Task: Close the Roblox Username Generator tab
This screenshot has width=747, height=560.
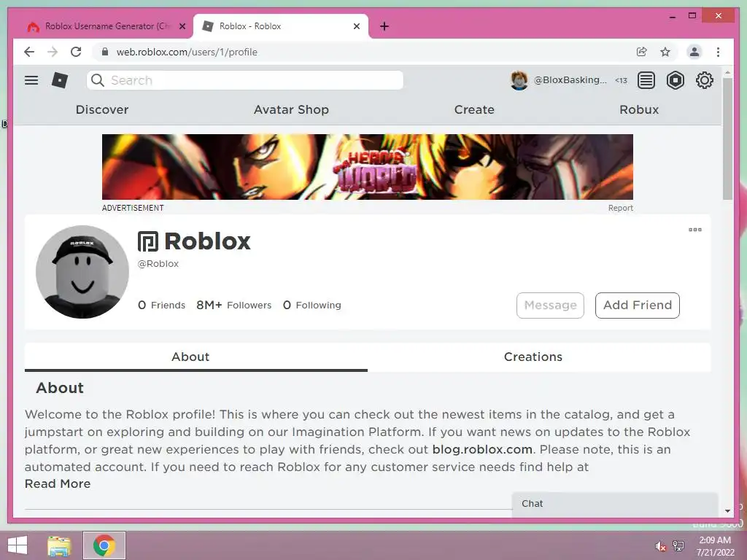Action: pyautogui.click(x=182, y=26)
